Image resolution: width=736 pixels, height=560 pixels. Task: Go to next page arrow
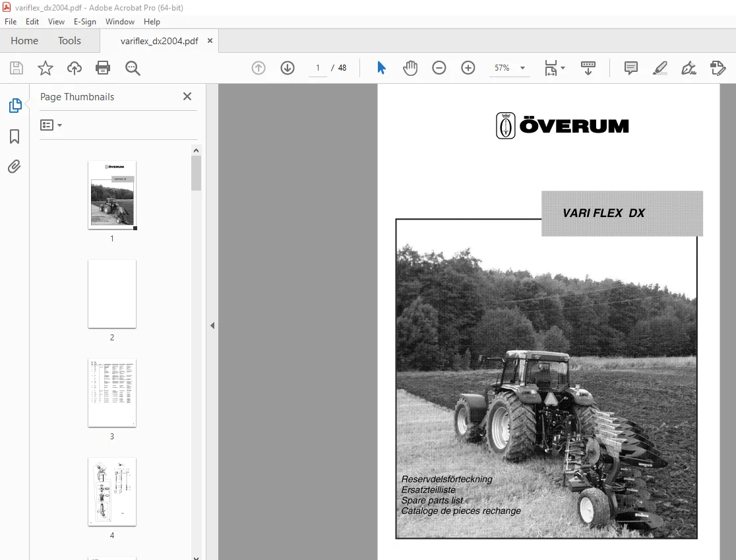coord(288,68)
